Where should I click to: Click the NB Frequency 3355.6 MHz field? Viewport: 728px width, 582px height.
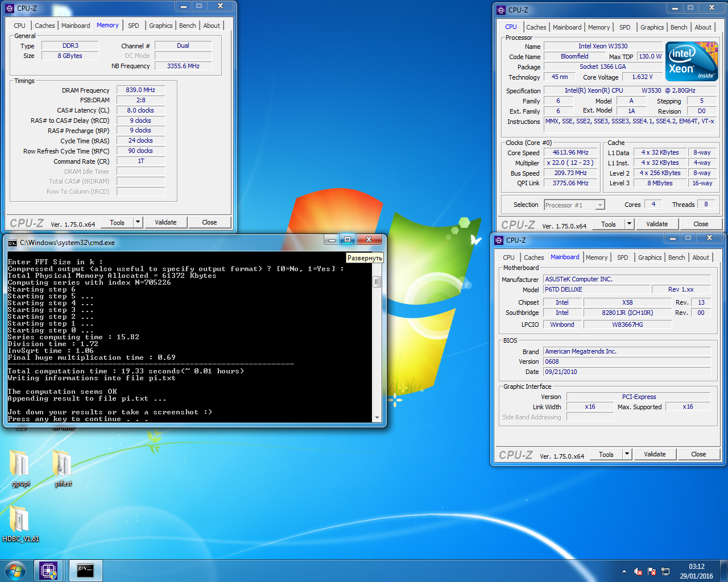pyautogui.click(x=183, y=66)
